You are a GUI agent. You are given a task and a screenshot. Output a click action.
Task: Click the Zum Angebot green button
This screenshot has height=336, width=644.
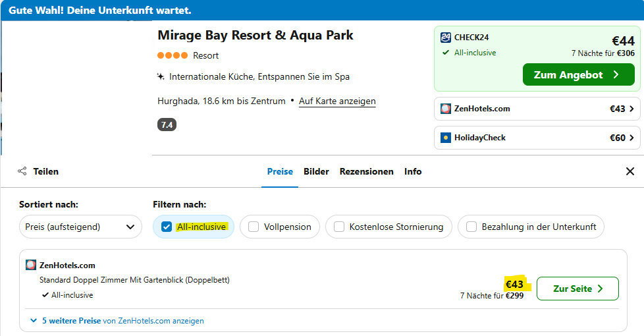tap(579, 74)
